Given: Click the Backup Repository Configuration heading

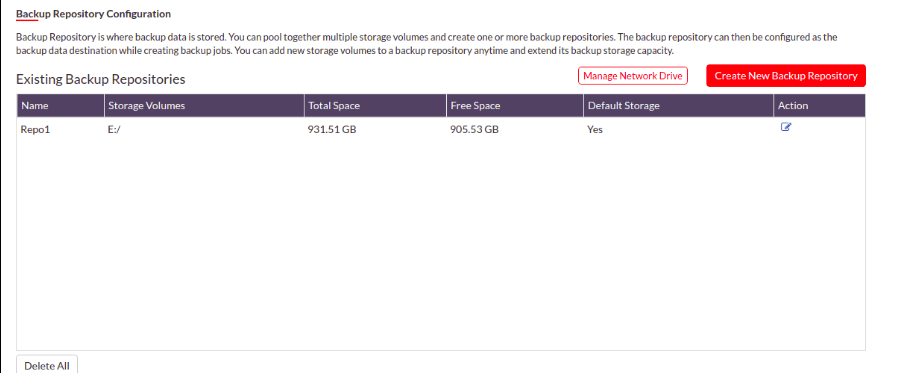Looking at the screenshot, I should tap(93, 13).
